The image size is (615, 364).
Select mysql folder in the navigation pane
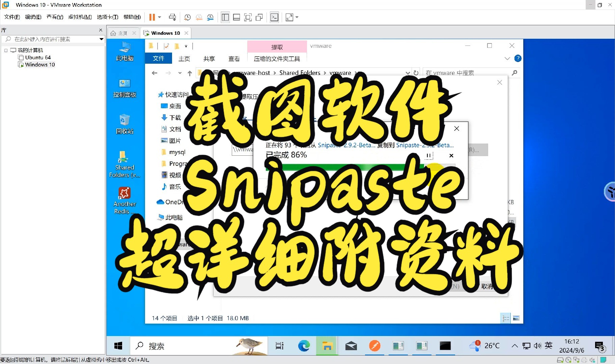click(173, 152)
